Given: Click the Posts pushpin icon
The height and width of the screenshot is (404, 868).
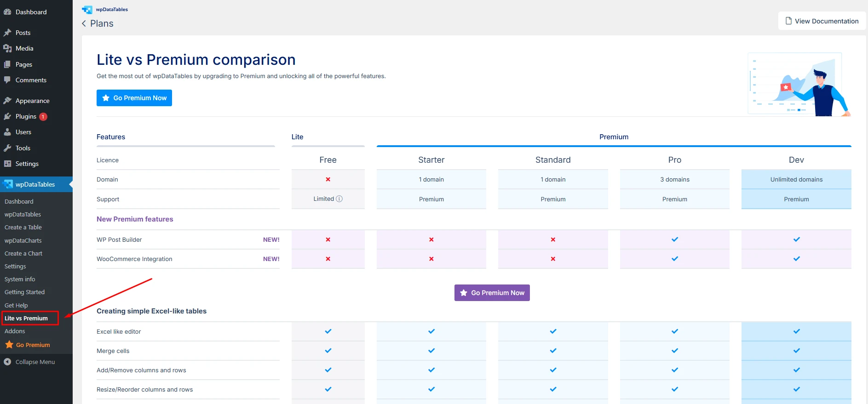Looking at the screenshot, I should (7, 33).
